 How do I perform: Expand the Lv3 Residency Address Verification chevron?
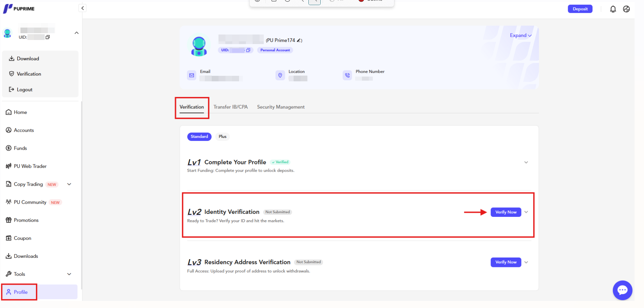[x=526, y=262]
